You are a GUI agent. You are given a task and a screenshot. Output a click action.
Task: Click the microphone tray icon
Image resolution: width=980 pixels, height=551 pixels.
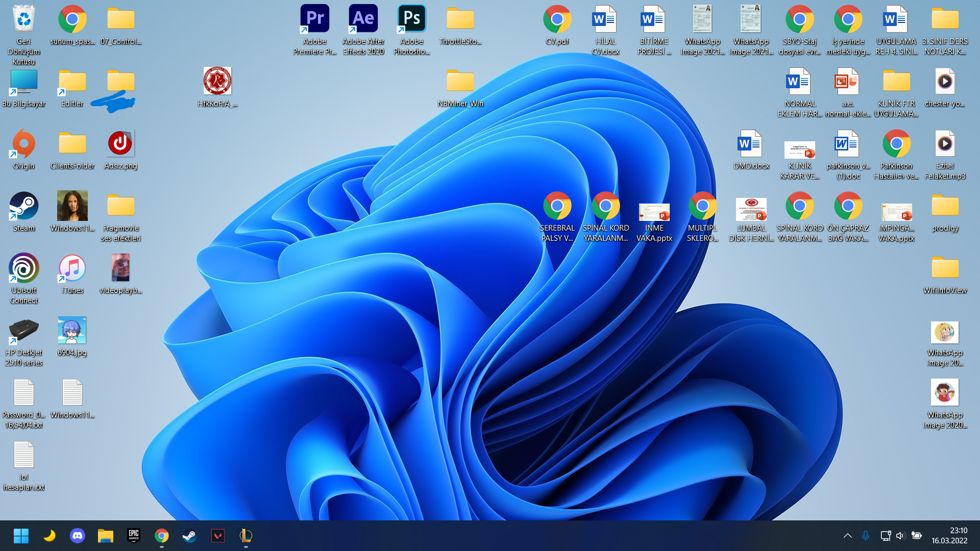click(x=865, y=536)
